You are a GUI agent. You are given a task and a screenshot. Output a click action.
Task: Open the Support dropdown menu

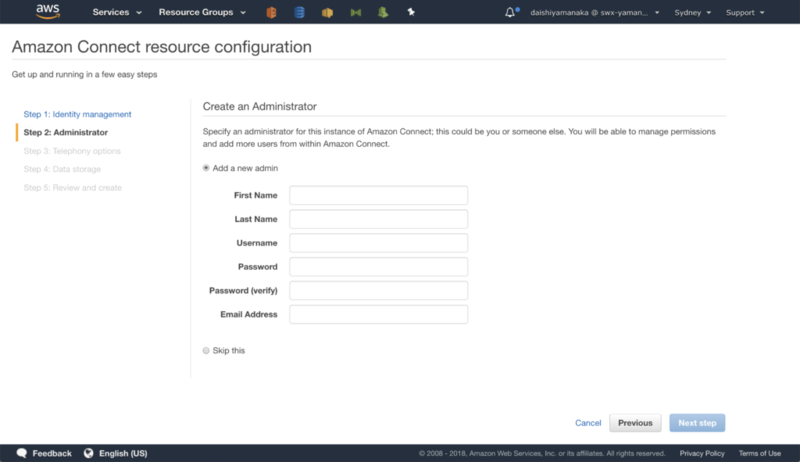pos(745,12)
